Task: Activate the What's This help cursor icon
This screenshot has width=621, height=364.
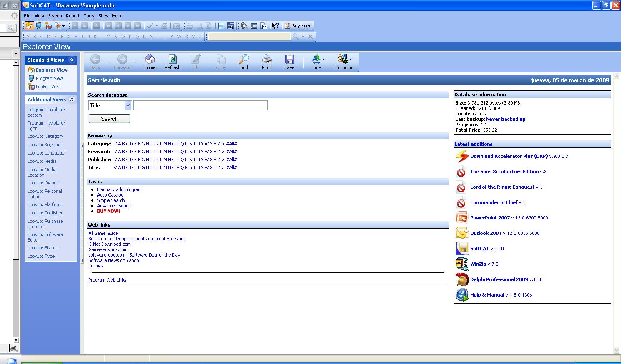Action: coord(275,26)
